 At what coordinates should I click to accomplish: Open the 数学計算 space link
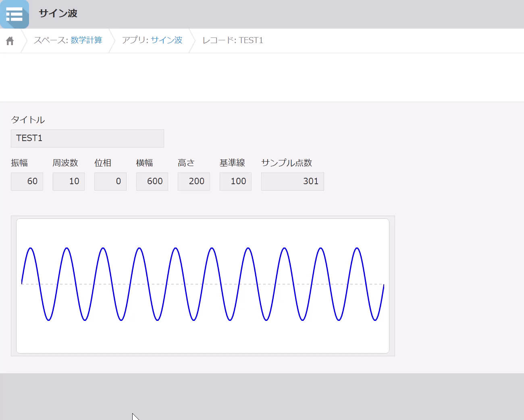tap(86, 40)
